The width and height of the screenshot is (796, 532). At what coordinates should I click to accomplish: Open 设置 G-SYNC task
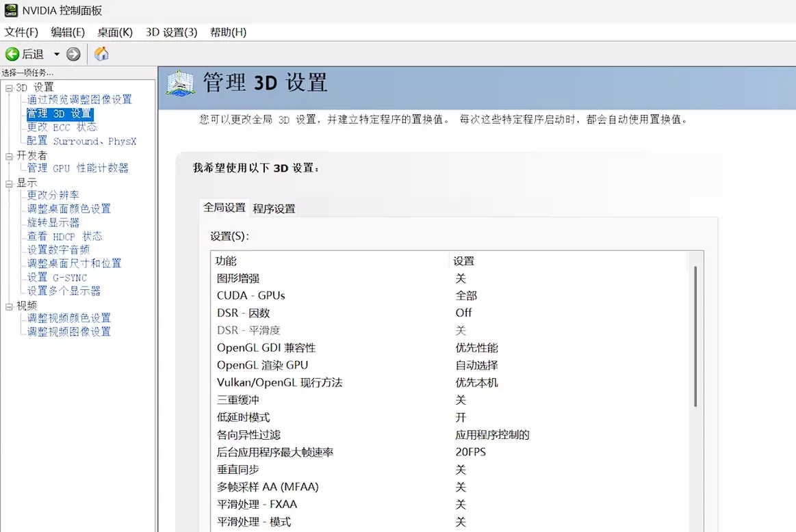[57, 278]
